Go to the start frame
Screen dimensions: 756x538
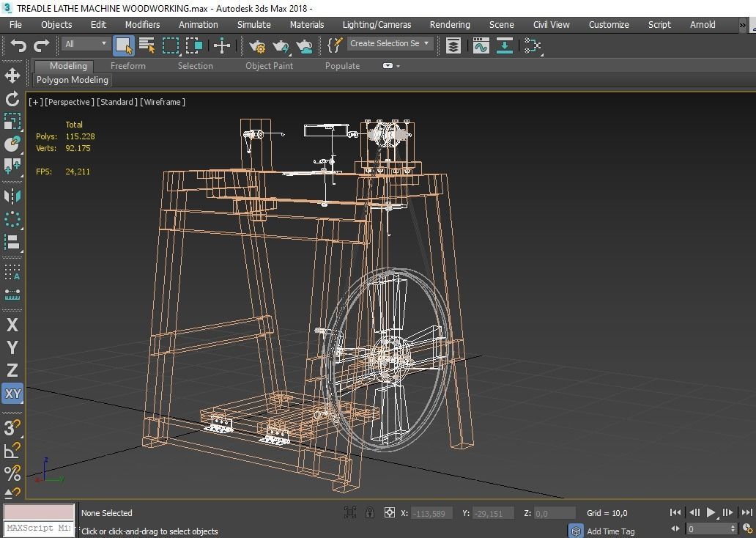(x=675, y=512)
